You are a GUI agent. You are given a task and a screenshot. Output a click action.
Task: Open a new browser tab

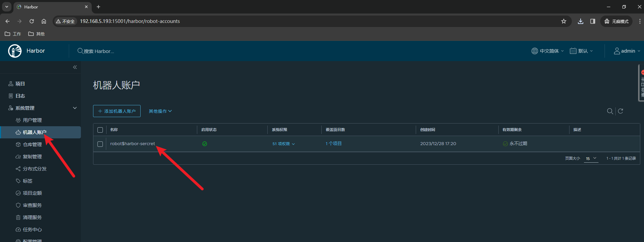98,7
